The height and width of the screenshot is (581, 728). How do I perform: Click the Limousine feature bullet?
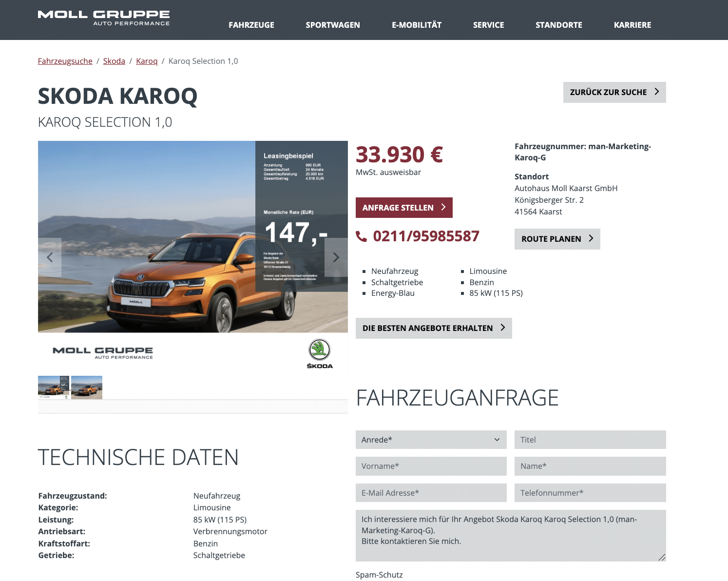(488, 271)
